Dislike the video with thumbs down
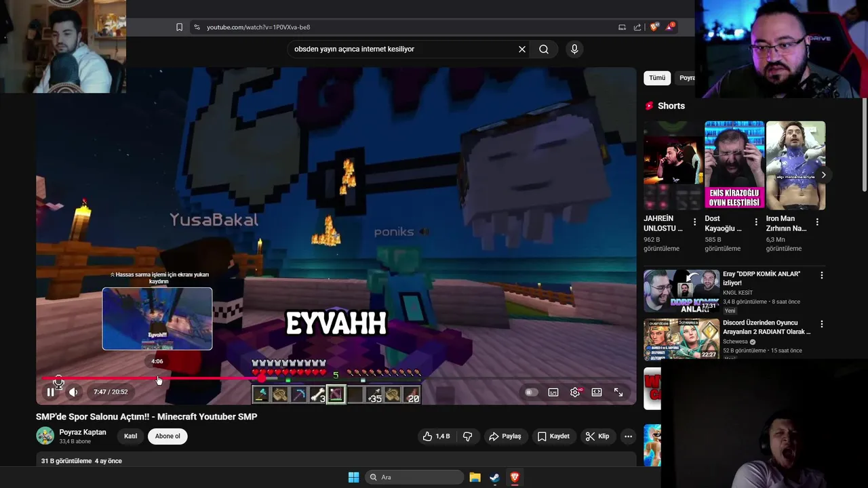 tap(467, 436)
